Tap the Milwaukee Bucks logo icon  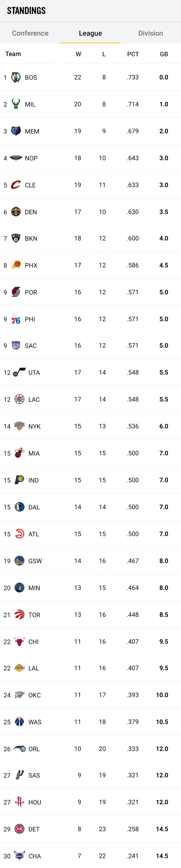[16, 104]
